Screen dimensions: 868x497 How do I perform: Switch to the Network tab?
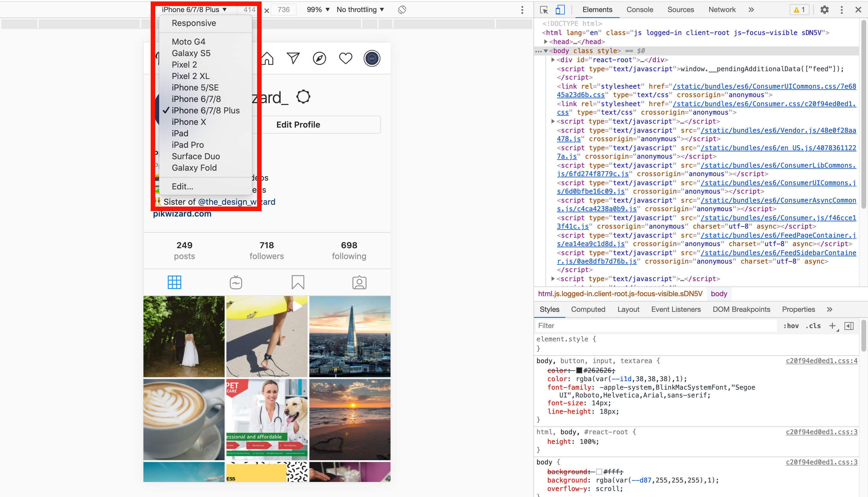coord(722,10)
